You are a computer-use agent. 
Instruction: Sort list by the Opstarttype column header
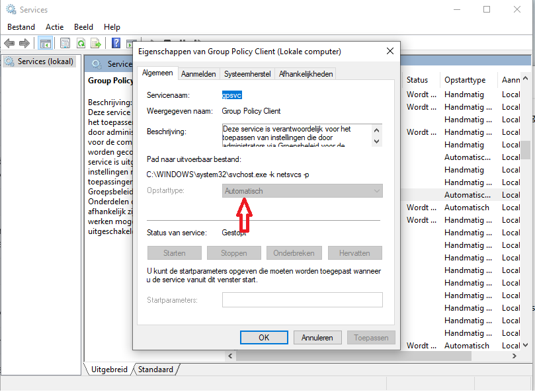[x=465, y=80]
